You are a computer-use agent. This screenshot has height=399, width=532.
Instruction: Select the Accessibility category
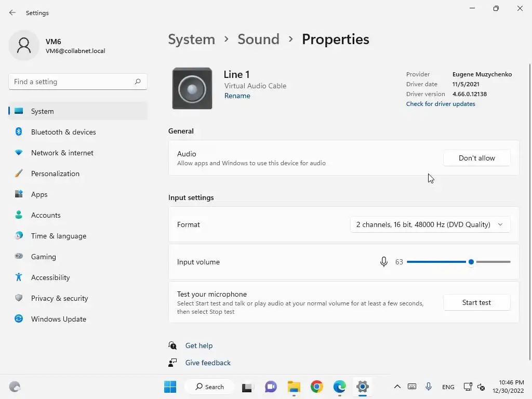click(50, 277)
